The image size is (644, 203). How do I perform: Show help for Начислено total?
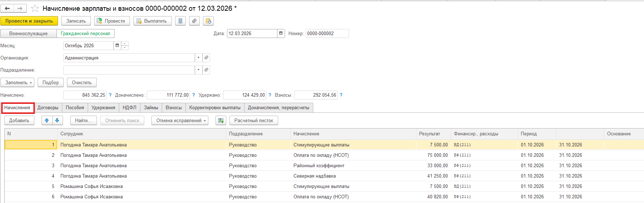pos(110,95)
